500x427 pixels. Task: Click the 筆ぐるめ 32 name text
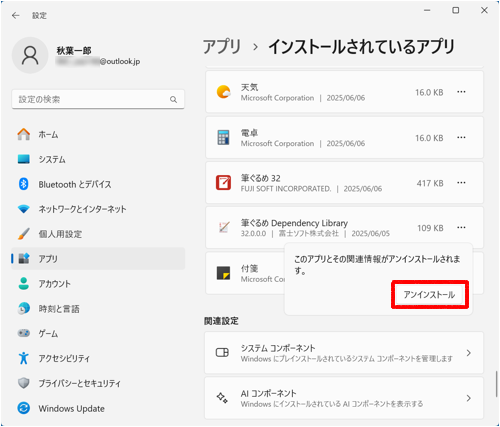coord(261,178)
